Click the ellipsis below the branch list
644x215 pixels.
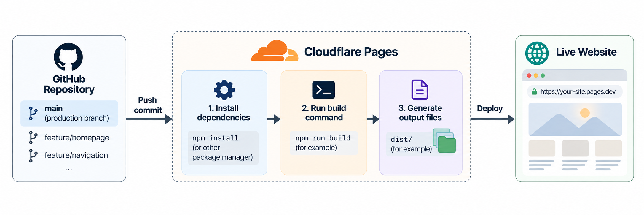coord(68,170)
